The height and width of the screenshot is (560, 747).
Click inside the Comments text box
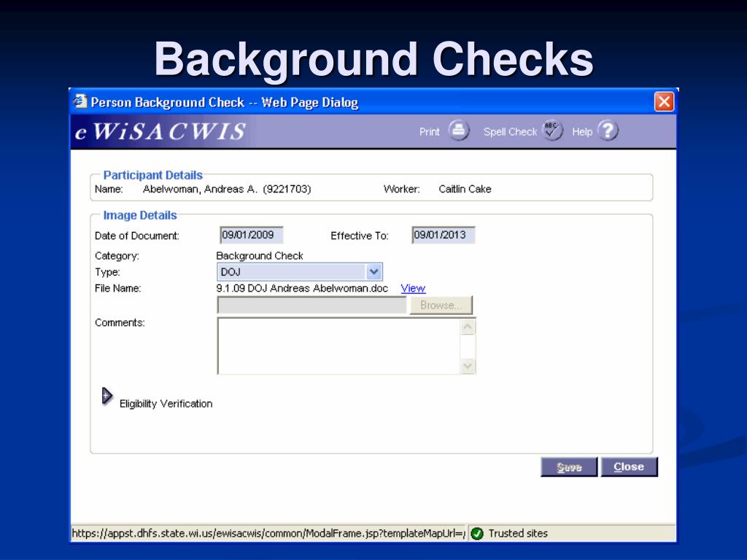[x=338, y=346]
